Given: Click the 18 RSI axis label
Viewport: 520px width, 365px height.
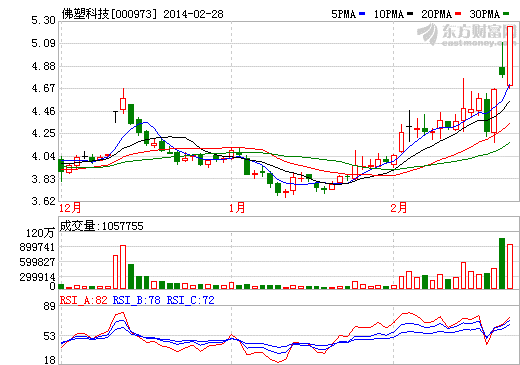Looking at the screenshot, I should tap(49, 360).
